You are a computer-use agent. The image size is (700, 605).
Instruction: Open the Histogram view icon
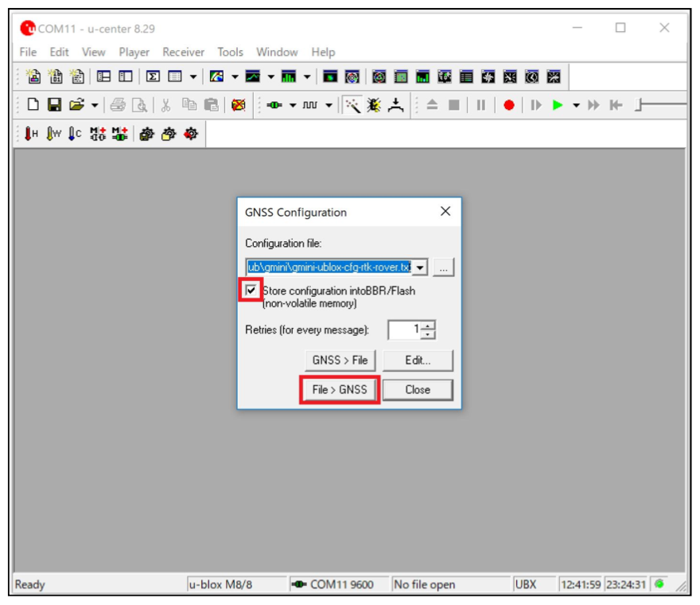[289, 77]
